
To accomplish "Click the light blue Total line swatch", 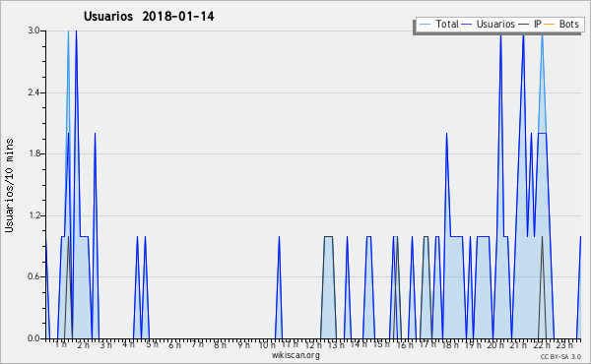I will pyautogui.click(x=425, y=25).
